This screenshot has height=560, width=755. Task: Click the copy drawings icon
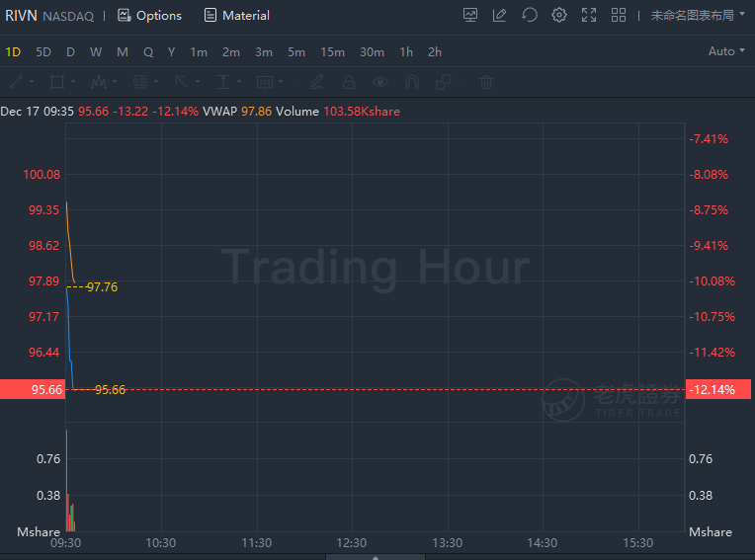(444, 82)
